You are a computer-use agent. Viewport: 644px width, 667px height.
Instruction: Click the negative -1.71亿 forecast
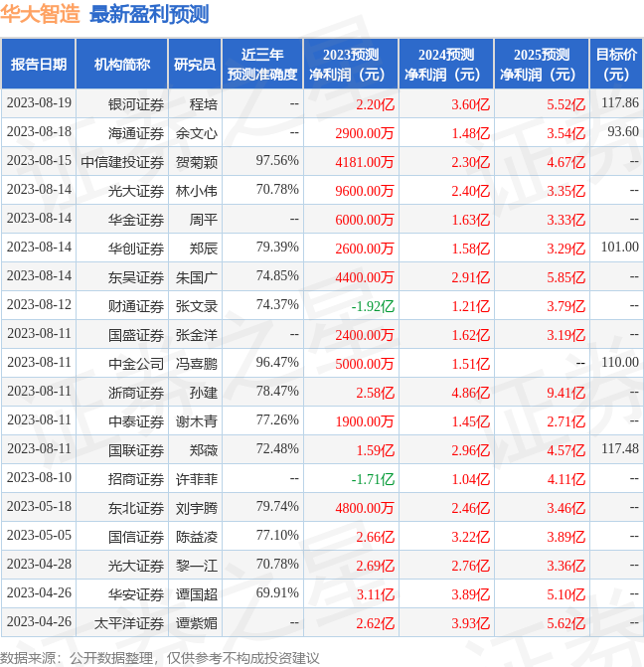click(x=373, y=479)
